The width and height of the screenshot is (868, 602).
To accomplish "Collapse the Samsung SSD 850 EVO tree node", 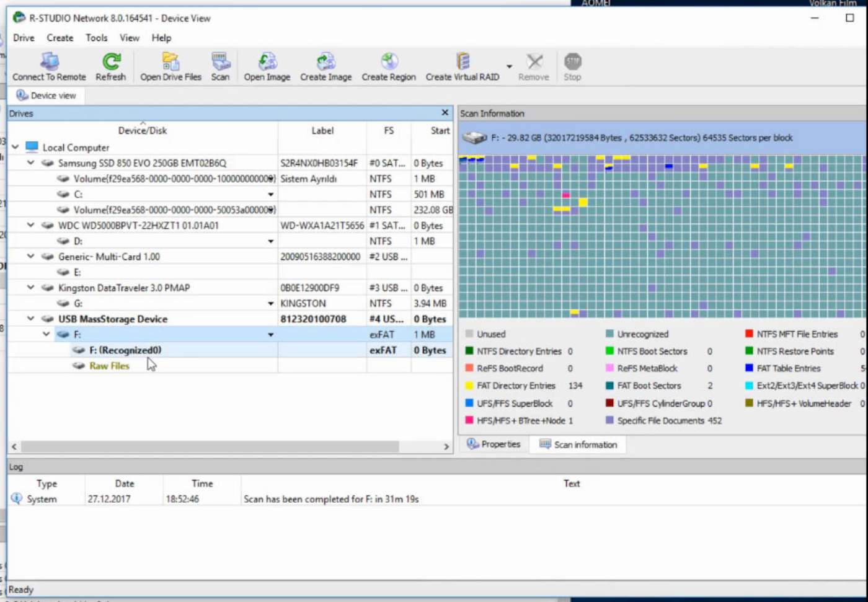I will (x=30, y=163).
